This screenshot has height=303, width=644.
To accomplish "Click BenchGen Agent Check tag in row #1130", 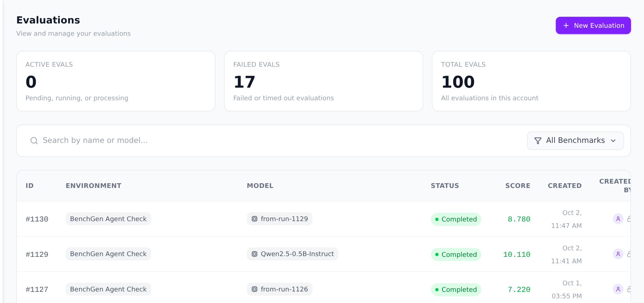I will pyautogui.click(x=108, y=219).
